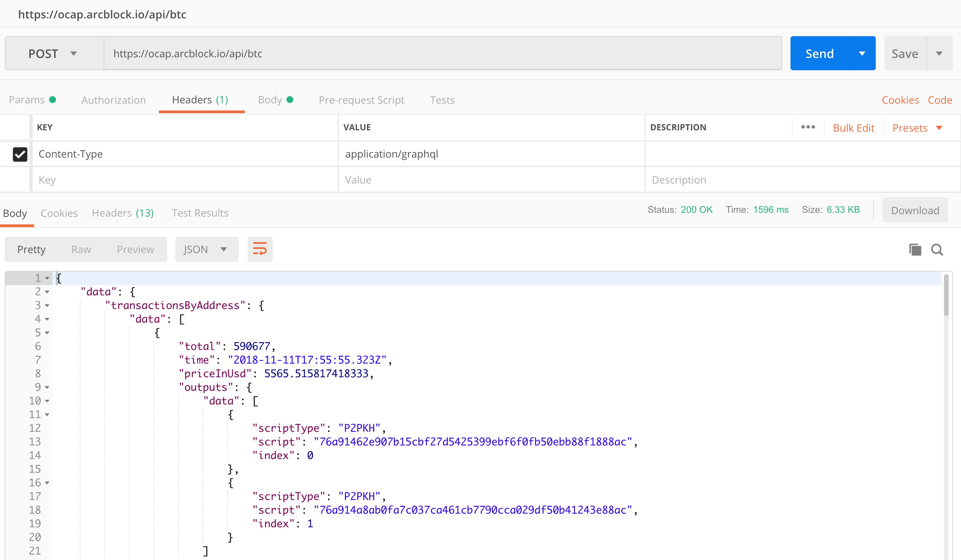This screenshot has width=961, height=560.
Task: Open the POST method dropdown
Action: [54, 54]
